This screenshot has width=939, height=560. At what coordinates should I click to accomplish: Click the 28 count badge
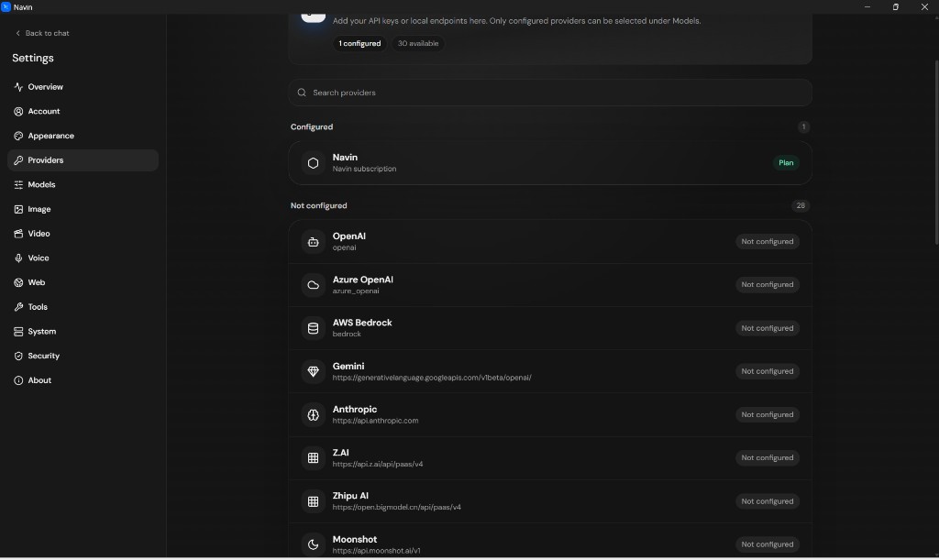pos(800,206)
